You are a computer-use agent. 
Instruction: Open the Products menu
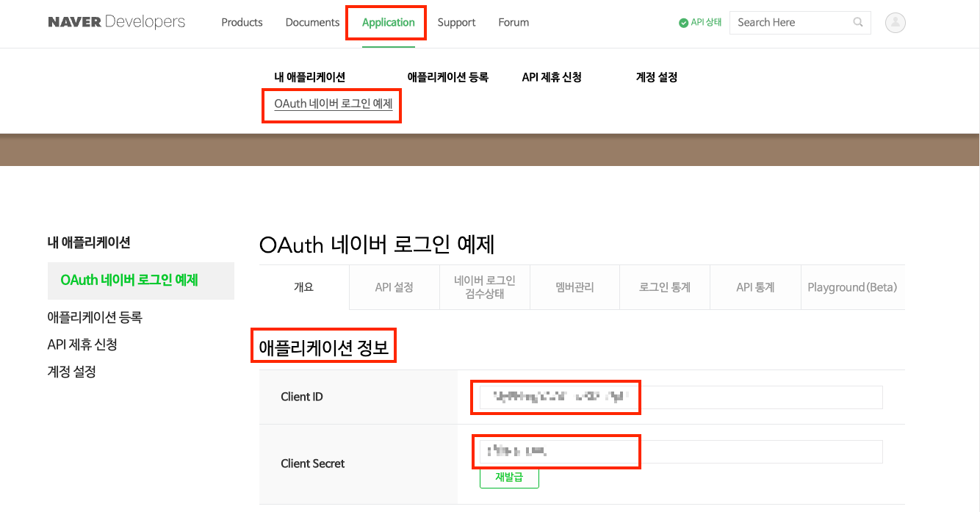(x=242, y=22)
